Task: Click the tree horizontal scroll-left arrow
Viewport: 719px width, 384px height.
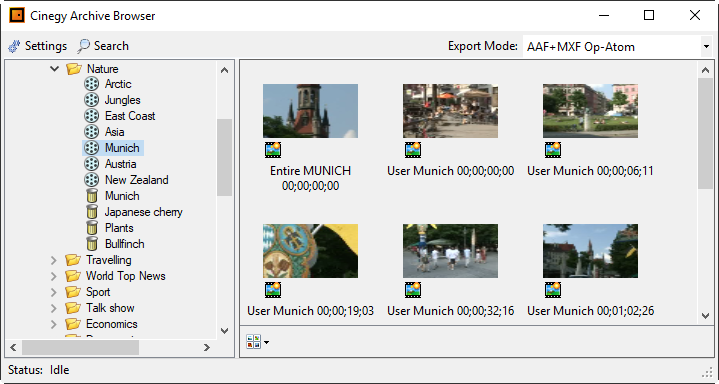Action: click(x=13, y=347)
